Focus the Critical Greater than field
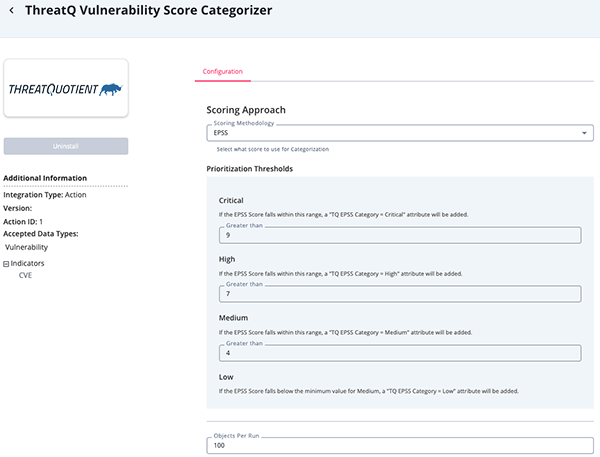This screenshot has height=457, width=600. tap(400, 235)
